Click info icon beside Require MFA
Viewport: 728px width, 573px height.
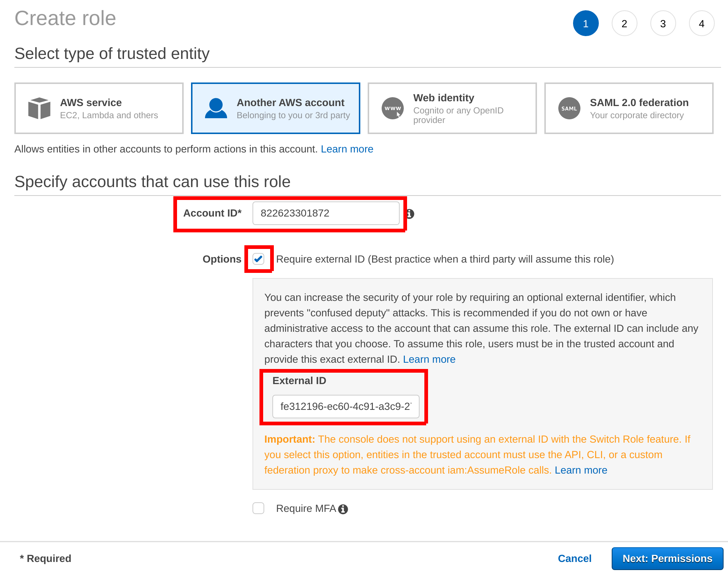[x=343, y=509]
